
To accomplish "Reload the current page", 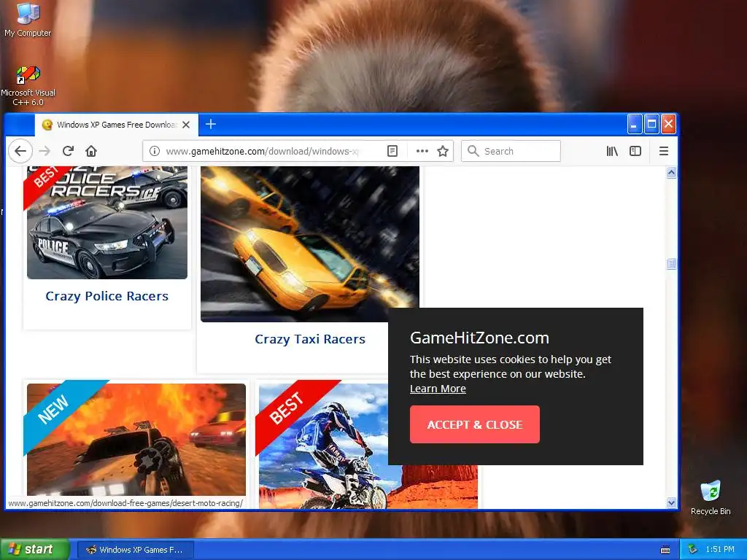I will 68,151.
